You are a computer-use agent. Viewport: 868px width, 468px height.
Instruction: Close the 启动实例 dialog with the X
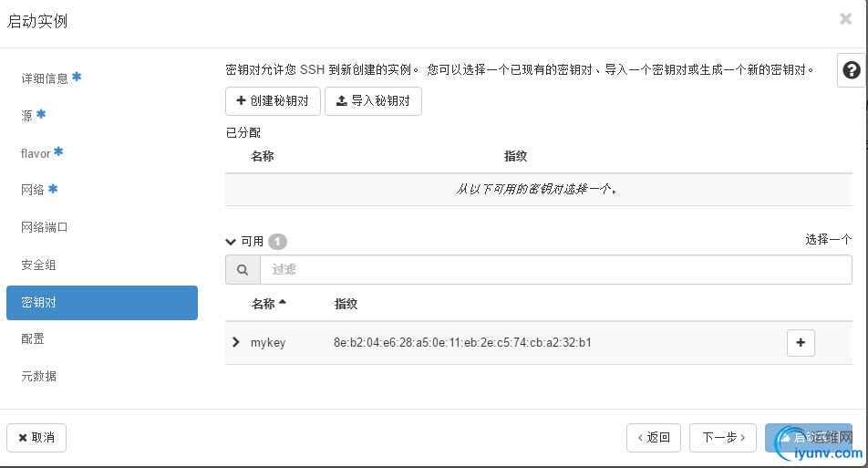click(845, 19)
